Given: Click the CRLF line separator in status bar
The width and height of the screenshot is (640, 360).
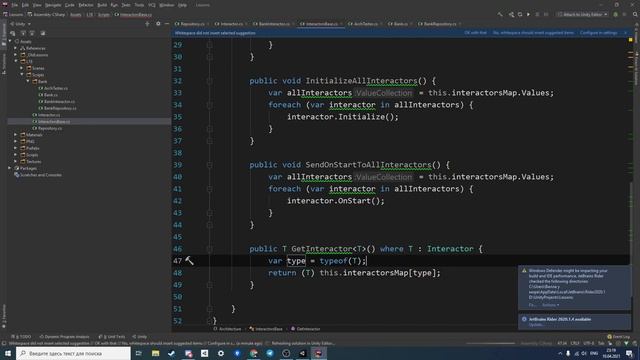Looking at the screenshot, I should point(575,343).
